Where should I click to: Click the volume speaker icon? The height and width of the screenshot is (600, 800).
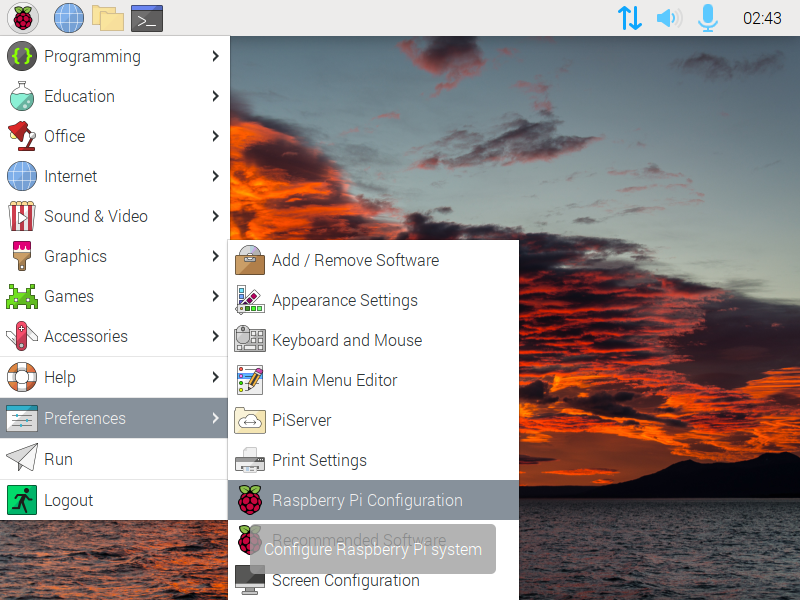point(668,18)
